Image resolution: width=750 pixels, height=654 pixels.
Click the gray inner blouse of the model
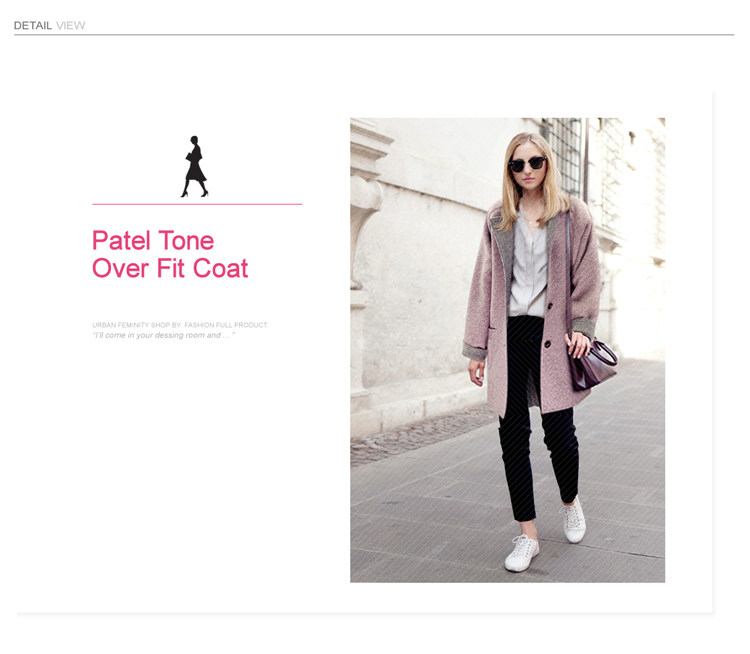529,268
